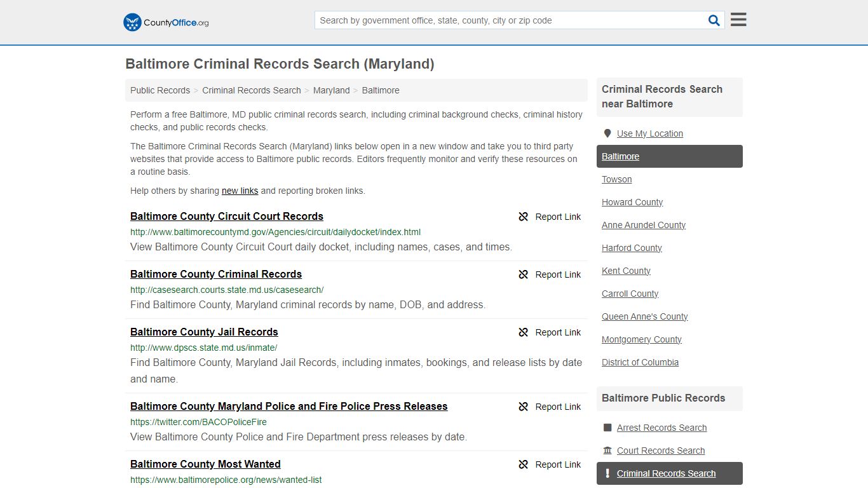The height and width of the screenshot is (488, 868).
Task: Open Baltimore County Criminal Records heading
Action: (x=216, y=274)
